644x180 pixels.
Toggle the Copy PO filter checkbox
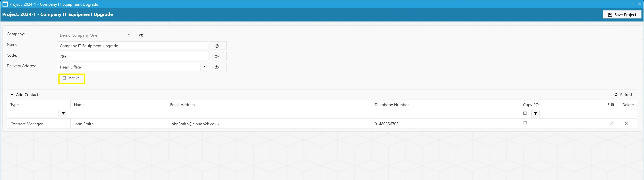(525, 113)
